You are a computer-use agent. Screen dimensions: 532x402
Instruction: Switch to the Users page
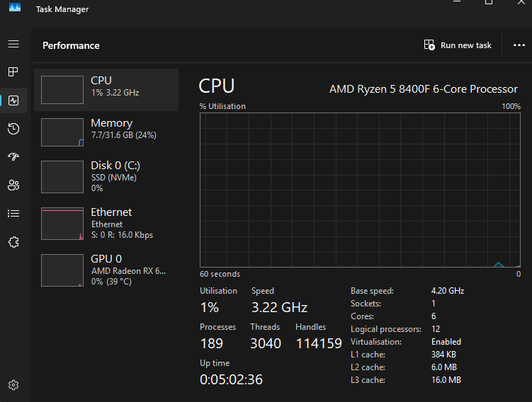click(13, 185)
